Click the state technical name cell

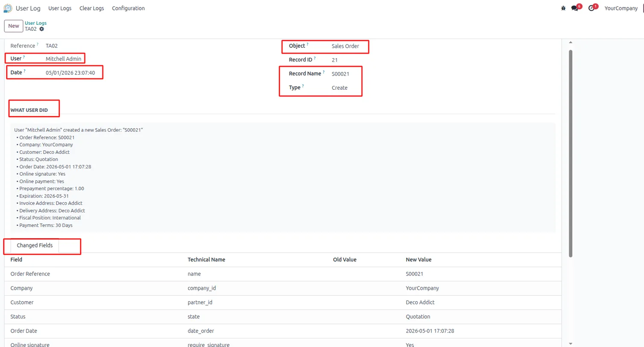[194, 317]
